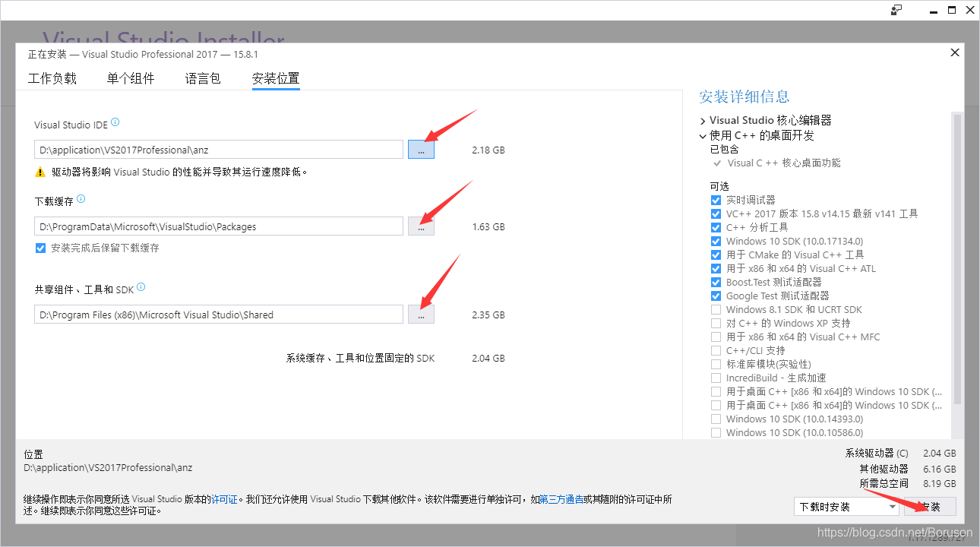Open the 许可证 link
This screenshot has height=547, width=980.
tap(225, 499)
